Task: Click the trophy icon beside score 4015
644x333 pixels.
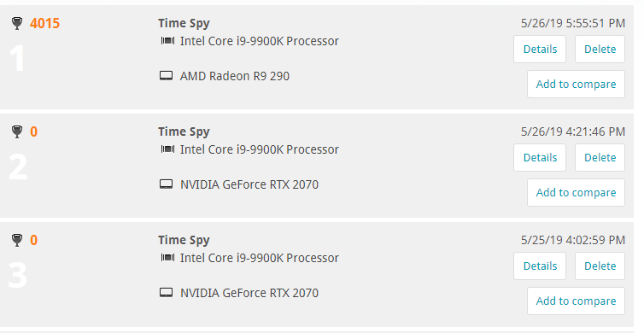Action: point(17,23)
